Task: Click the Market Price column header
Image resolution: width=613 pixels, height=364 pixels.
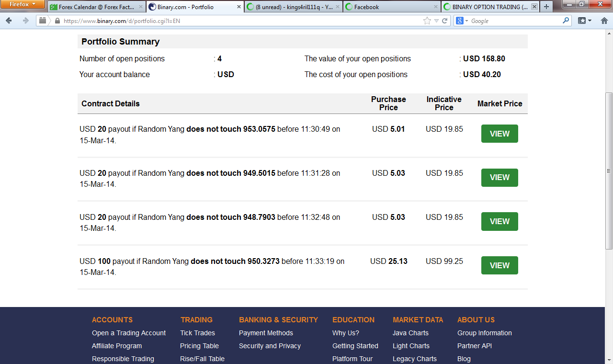Action: (499, 103)
